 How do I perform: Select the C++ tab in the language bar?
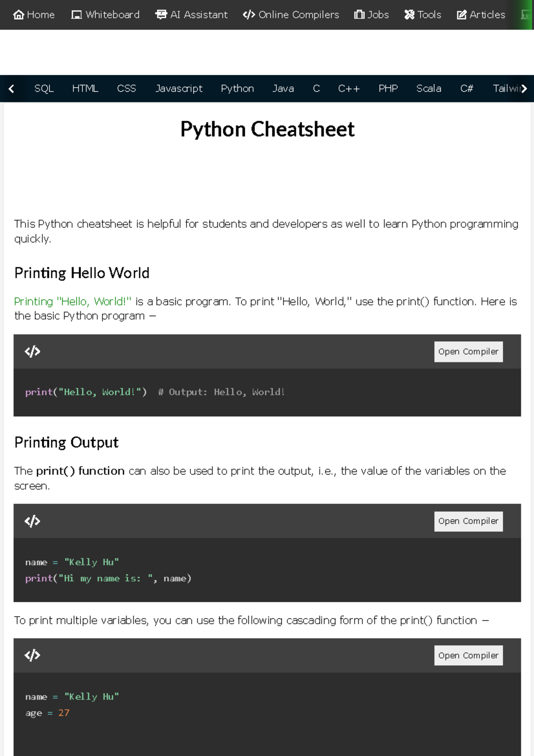(x=349, y=89)
